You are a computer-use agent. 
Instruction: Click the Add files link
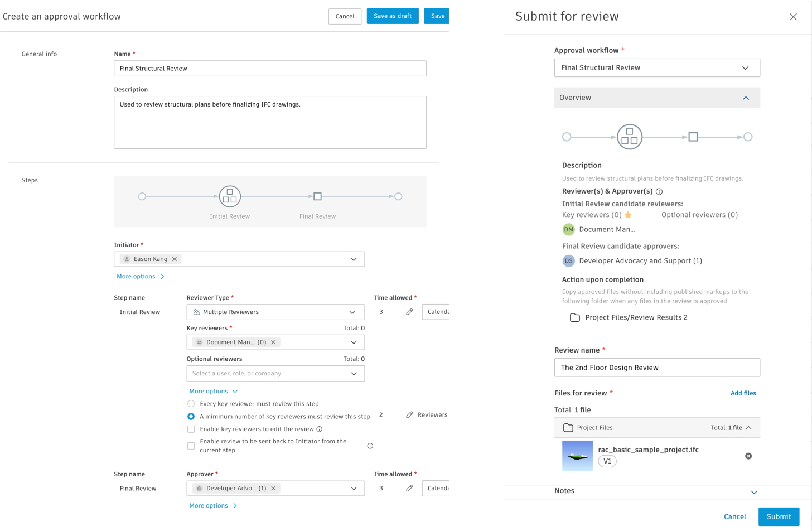[743, 393]
